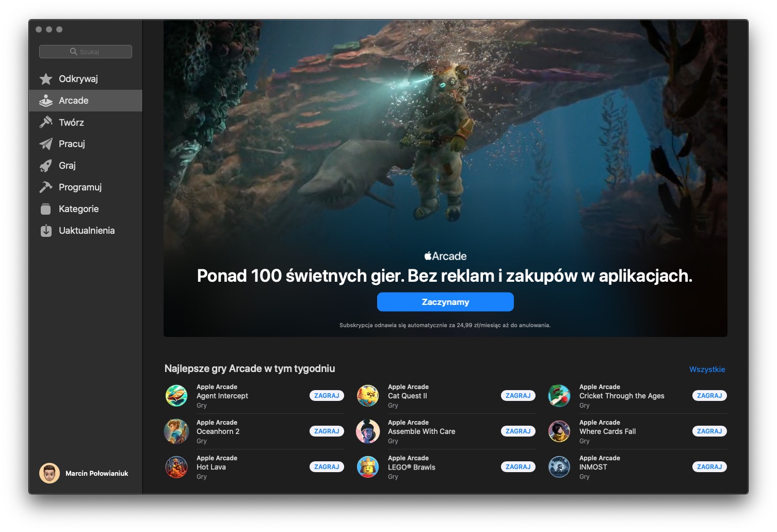Click the Hot Lava title text

(x=211, y=467)
